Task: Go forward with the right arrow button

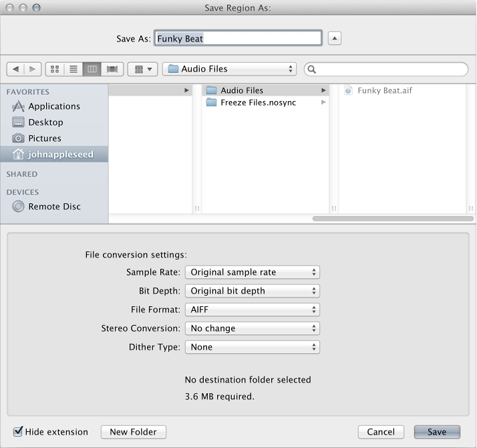Action: [x=33, y=69]
